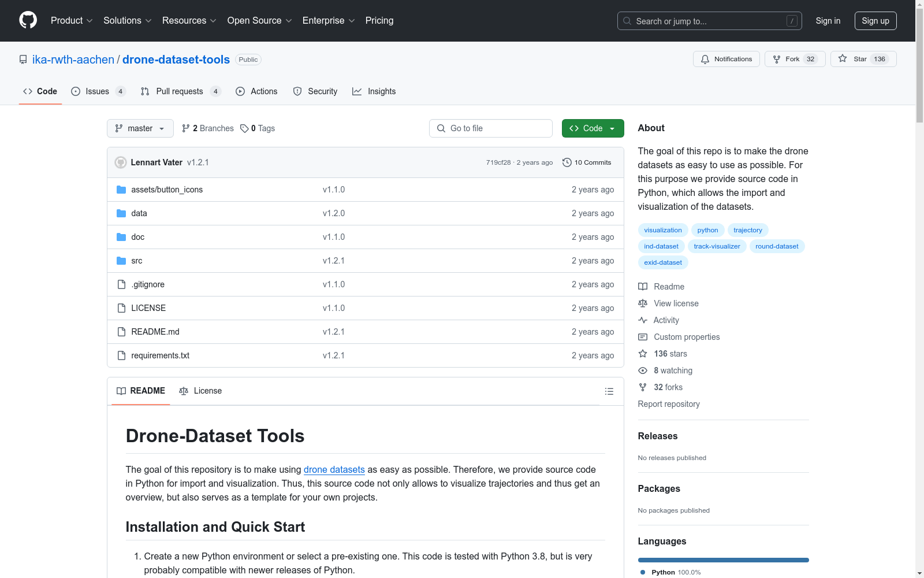Click the Readme book icon in About
The width and height of the screenshot is (924, 578).
point(643,287)
